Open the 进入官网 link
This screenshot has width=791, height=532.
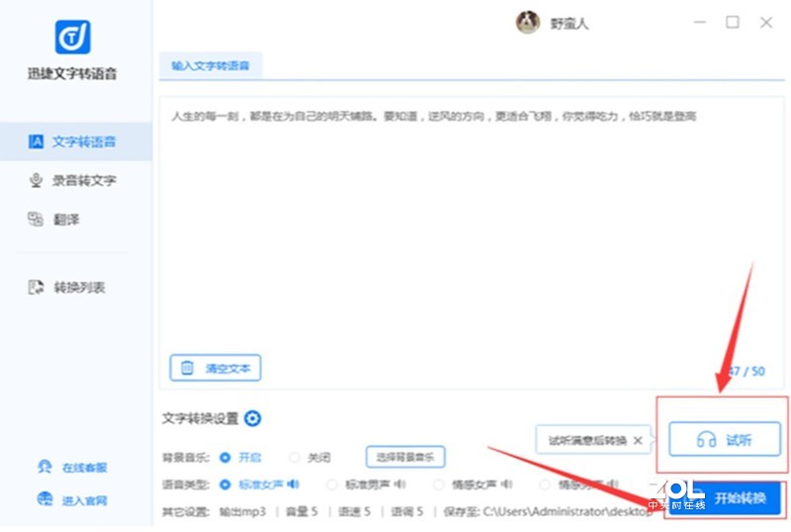tap(84, 500)
